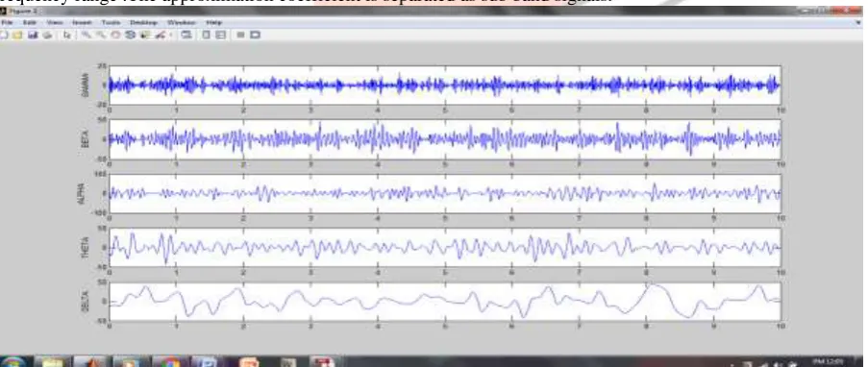Activate the Zoom In tool

click(87, 35)
